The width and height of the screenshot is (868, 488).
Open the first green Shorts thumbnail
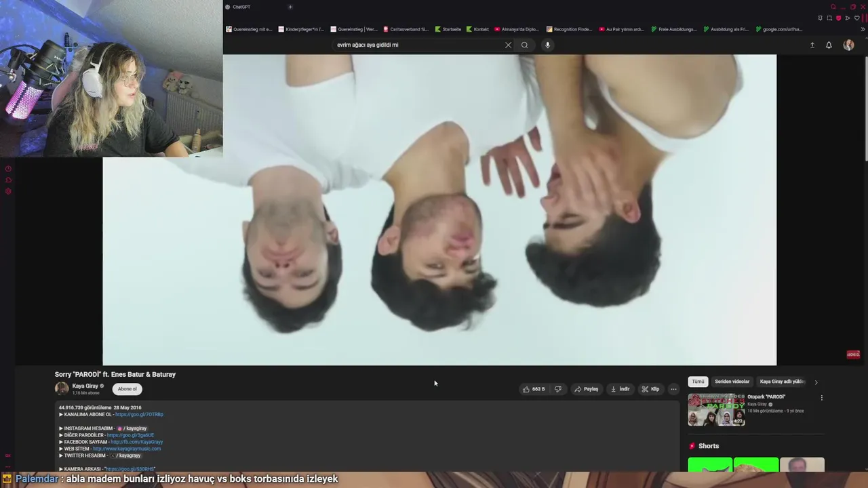(x=710, y=465)
